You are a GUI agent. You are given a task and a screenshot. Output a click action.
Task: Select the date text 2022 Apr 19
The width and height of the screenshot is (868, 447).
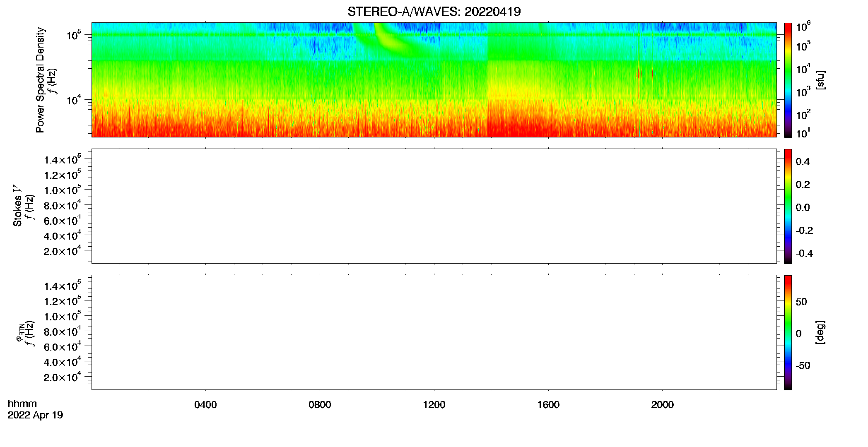(35, 415)
